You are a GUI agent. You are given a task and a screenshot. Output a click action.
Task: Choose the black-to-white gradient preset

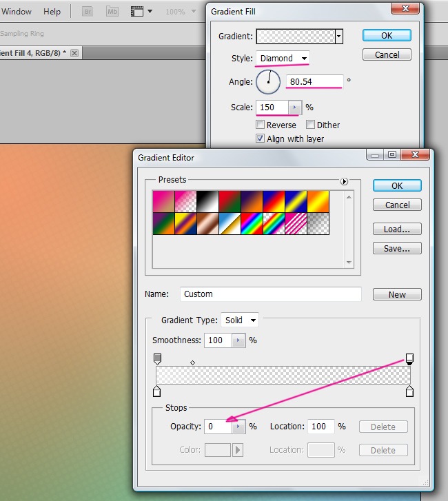point(207,201)
